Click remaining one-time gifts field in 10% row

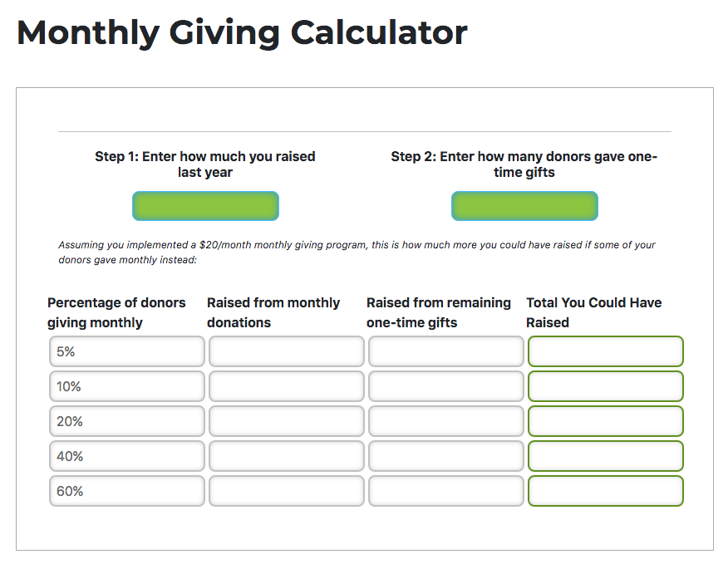[x=446, y=386]
